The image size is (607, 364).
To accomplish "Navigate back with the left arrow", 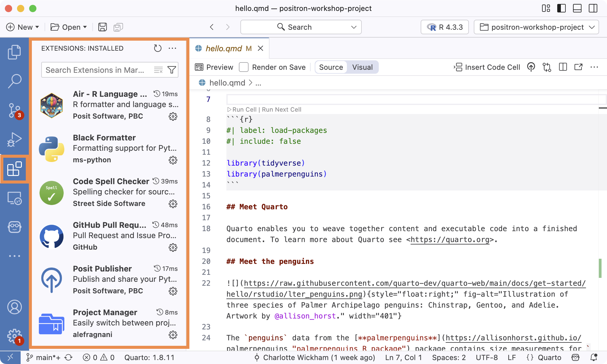I will [x=212, y=27].
